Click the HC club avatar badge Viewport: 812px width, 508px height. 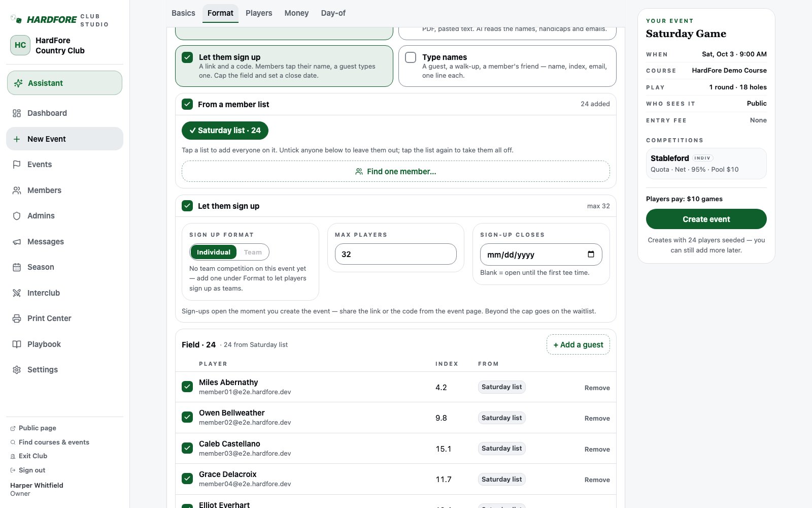(20, 45)
